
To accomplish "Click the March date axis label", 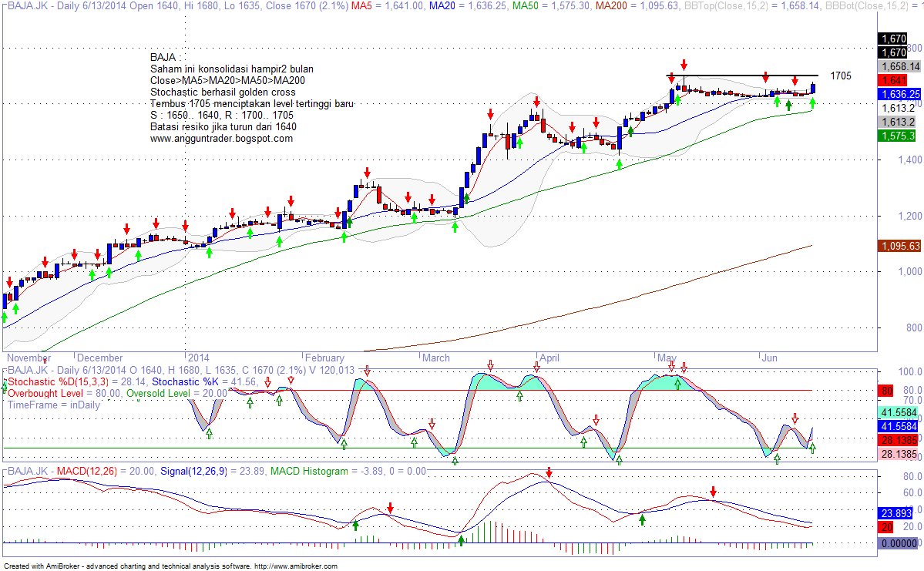I will (x=436, y=358).
